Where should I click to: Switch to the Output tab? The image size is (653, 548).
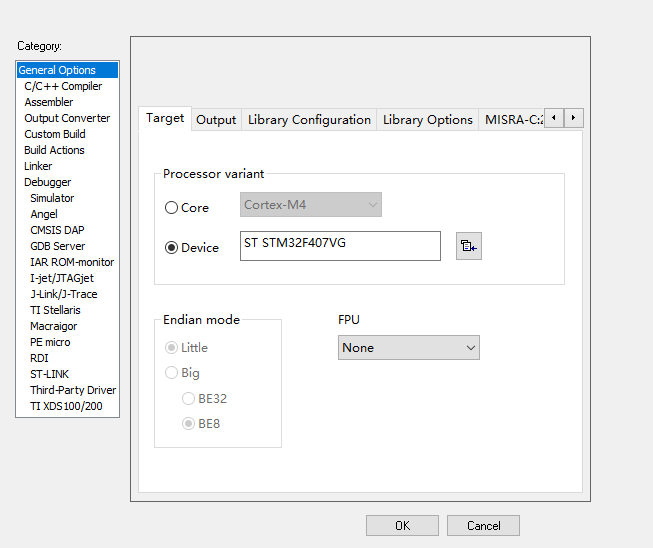(216, 120)
